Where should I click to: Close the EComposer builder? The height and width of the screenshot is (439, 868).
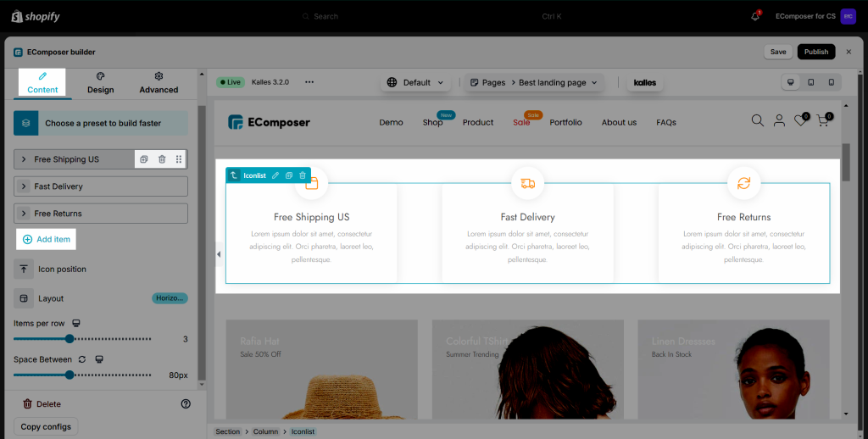[849, 52]
